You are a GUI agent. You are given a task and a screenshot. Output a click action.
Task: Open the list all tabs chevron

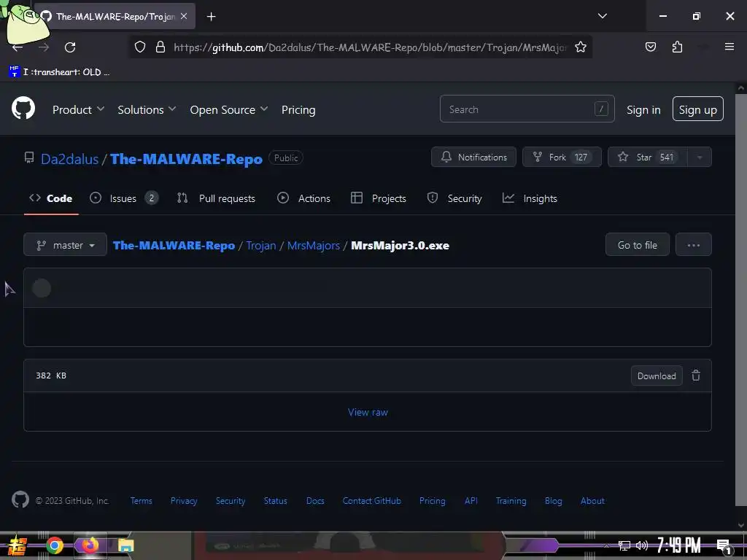coord(602,16)
